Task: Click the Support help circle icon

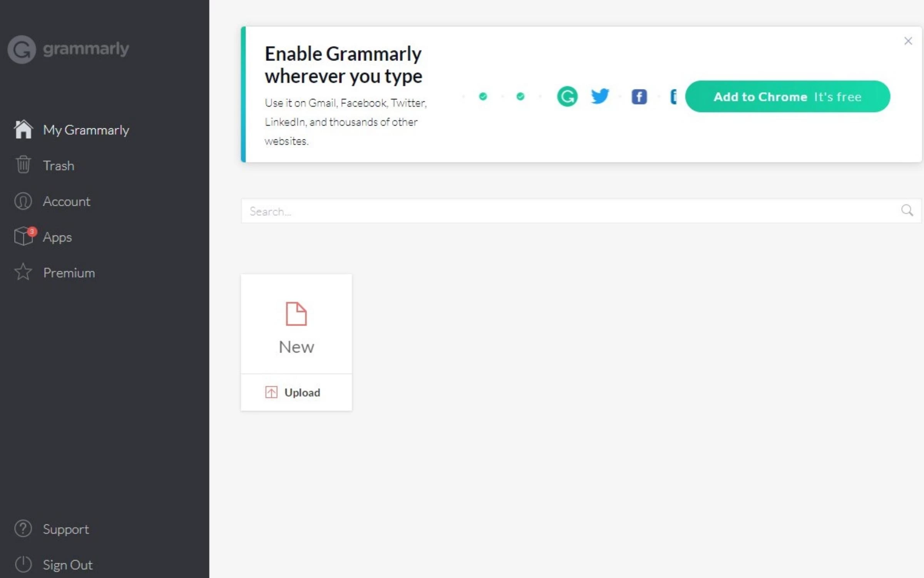Action: click(23, 529)
